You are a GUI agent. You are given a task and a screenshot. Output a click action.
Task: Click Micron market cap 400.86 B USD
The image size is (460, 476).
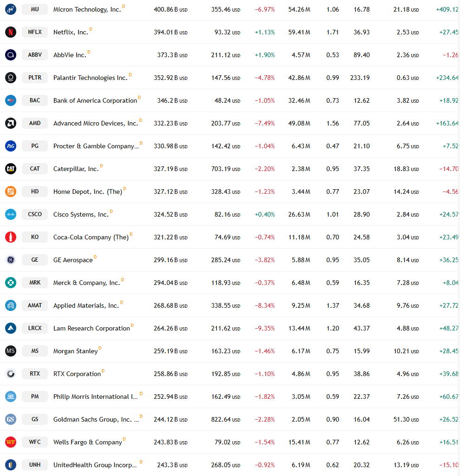tap(171, 9)
